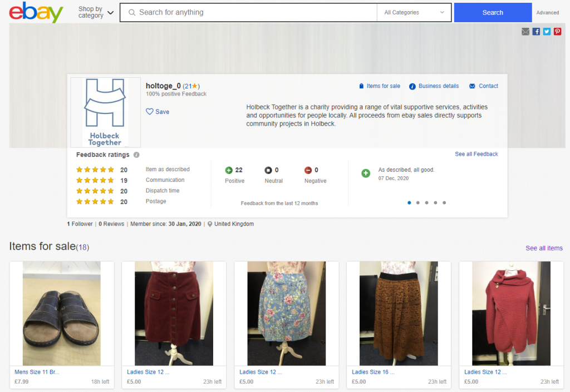Click the blue Search button
Image resolution: width=570 pixels, height=392 pixels.
point(493,12)
